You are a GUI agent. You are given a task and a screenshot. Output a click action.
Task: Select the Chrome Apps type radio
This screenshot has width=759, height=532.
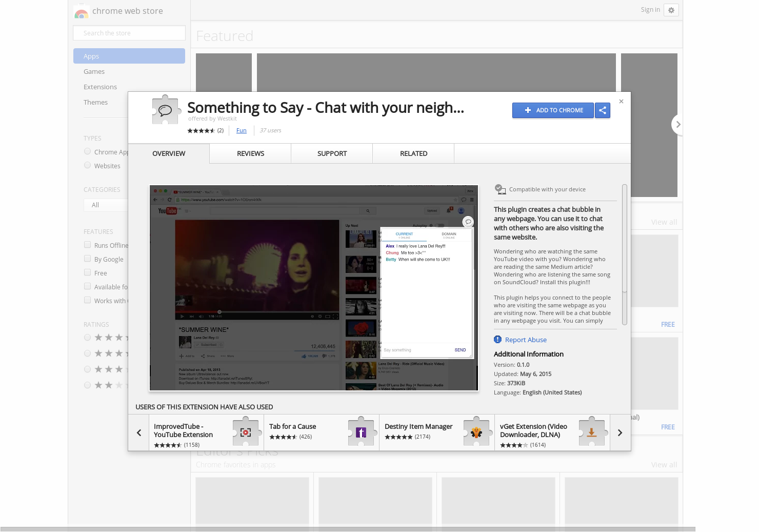87,151
